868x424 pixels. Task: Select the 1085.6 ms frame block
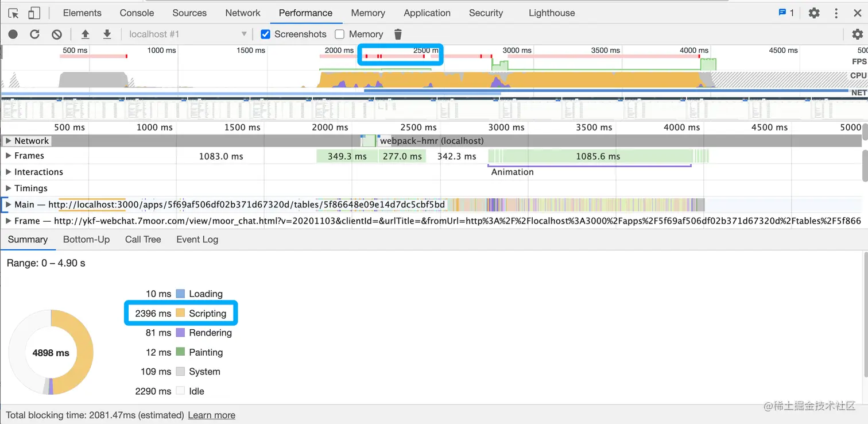(598, 156)
